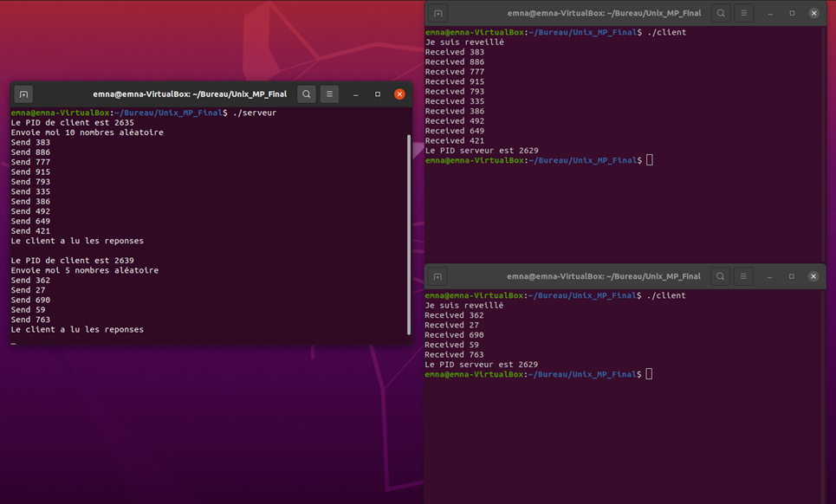Open new tab in top client terminal

438,13
